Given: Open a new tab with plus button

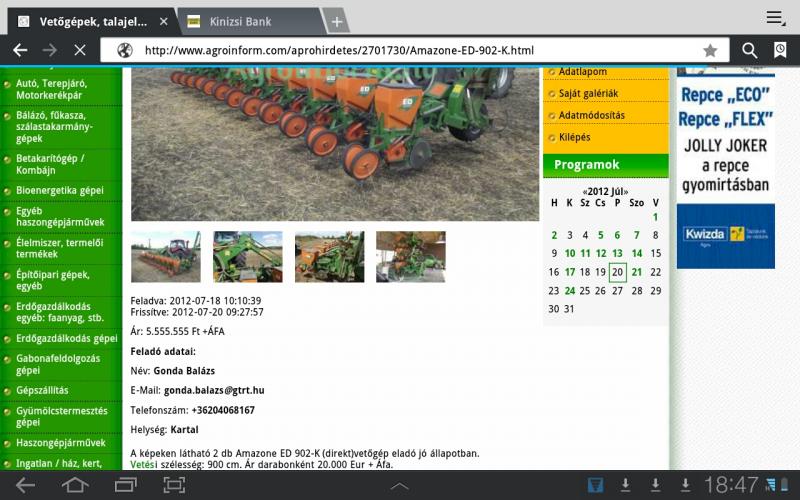Looking at the screenshot, I should pos(337,21).
